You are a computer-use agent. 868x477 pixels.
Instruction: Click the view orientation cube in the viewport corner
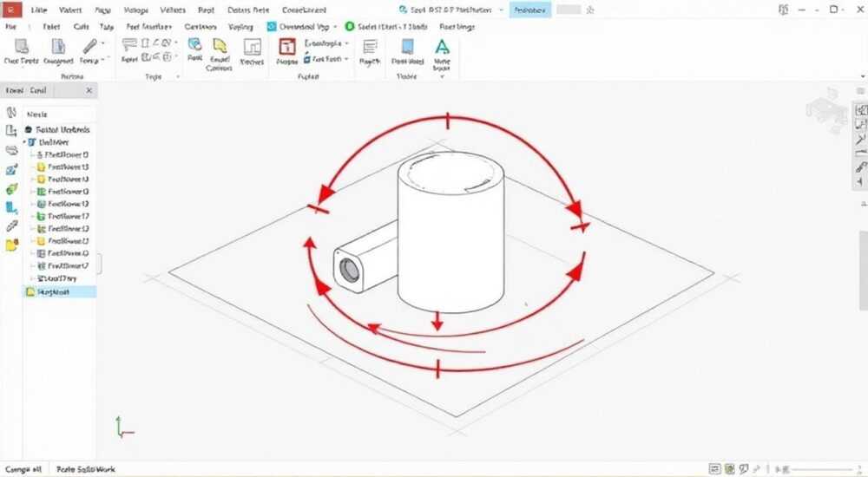pyautogui.click(x=826, y=110)
